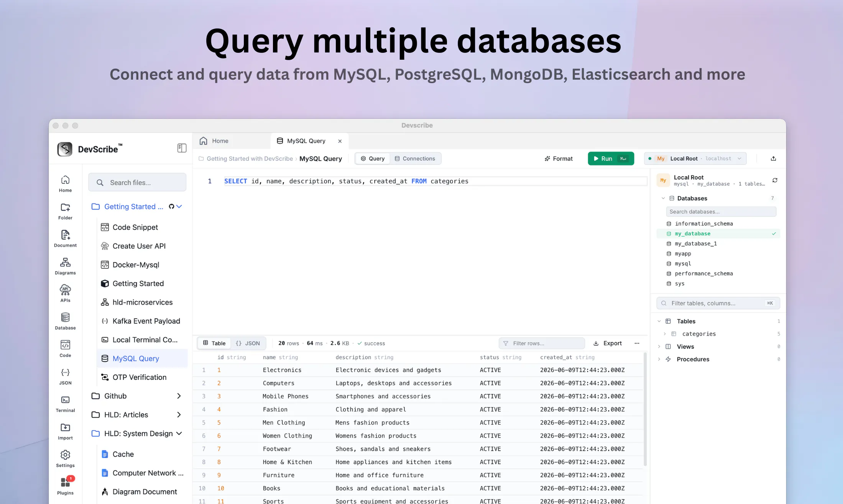Select the my_database database
The image size is (843, 504).
coord(718,234)
